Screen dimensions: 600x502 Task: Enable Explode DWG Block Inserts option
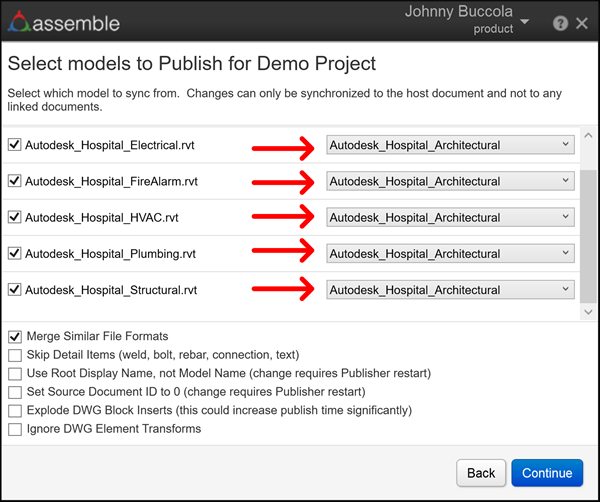[x=15, y=411]
